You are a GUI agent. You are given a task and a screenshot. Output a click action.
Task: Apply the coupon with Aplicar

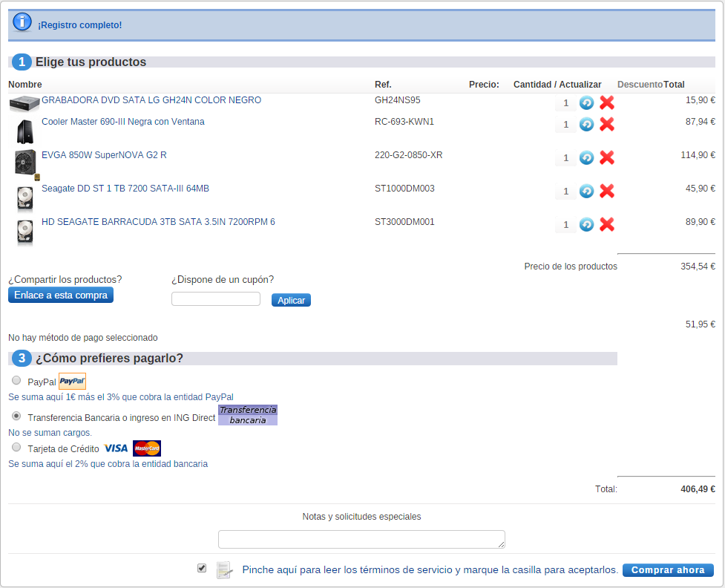pos(291,300)
